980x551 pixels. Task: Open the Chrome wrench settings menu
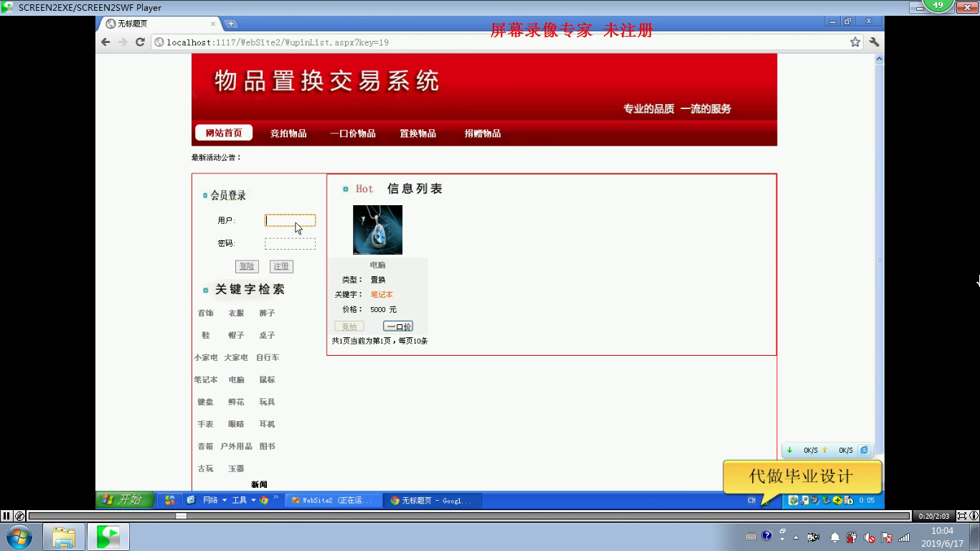874,42
